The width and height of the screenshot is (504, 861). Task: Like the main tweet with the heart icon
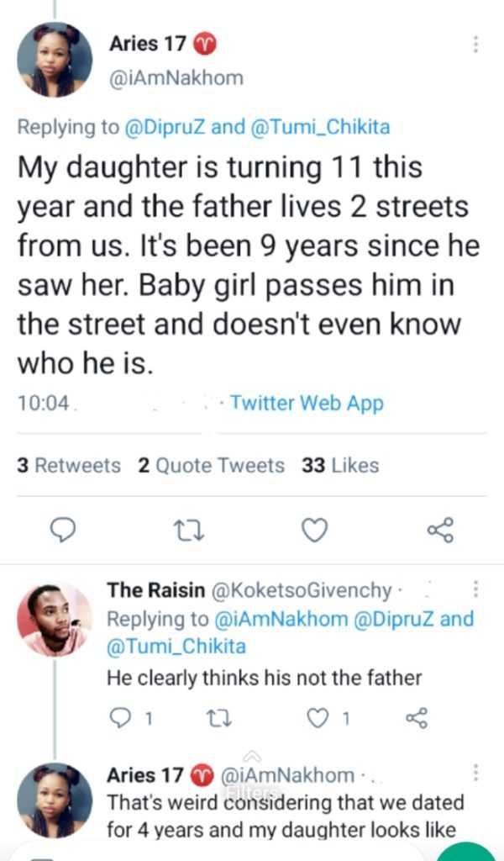click(x=314, y=530)
